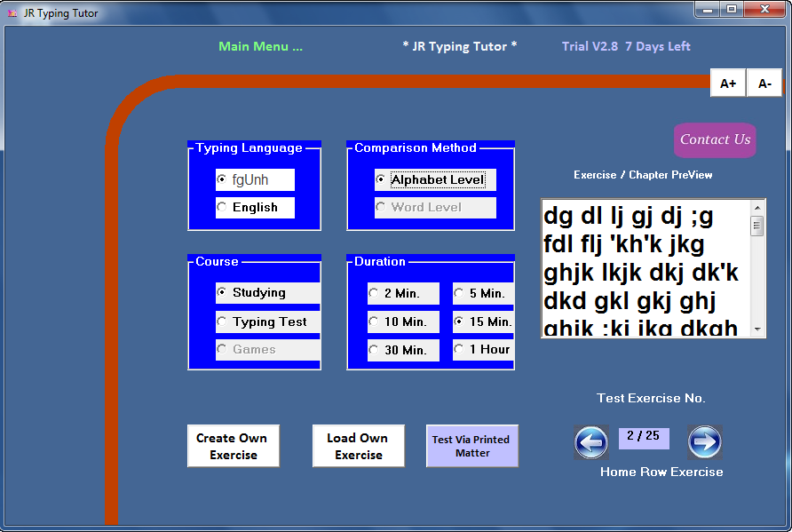Viewport: 792px width, 532px height.
Task: Select the Games course option
Action: point(268,350)
